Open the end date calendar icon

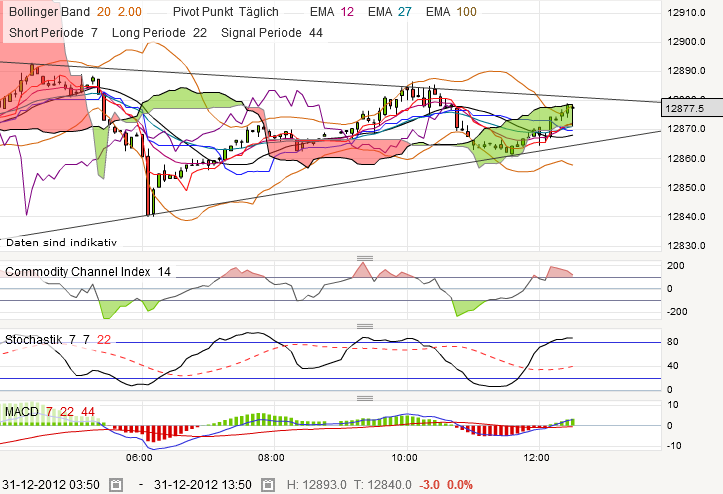pos(268,485)
